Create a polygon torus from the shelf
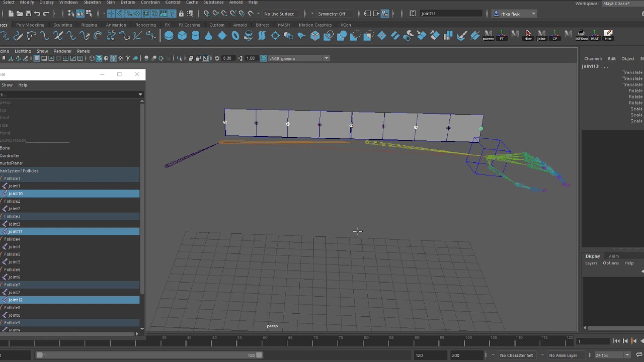This screenshot has width=644, height=362. click(x=235, y=36)
